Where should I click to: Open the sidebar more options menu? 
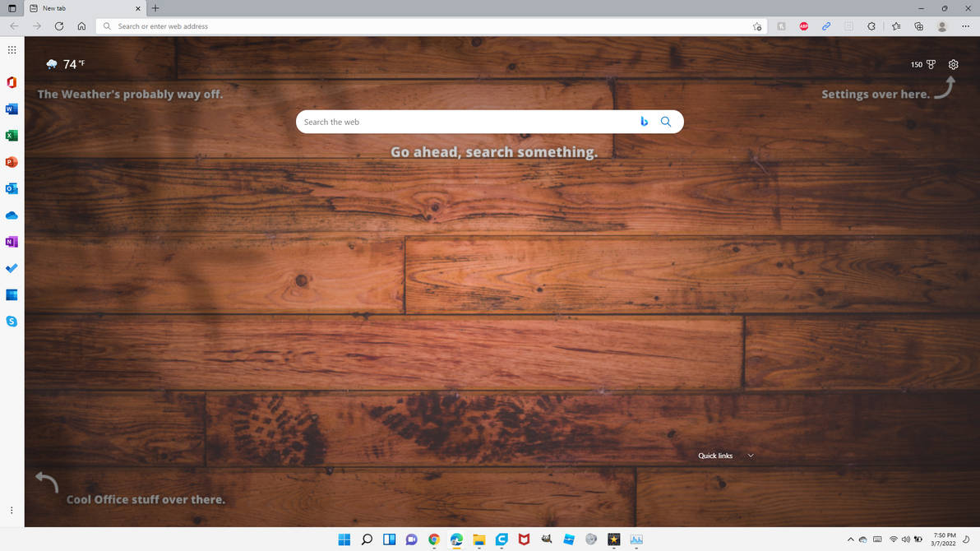click(11, 510)
